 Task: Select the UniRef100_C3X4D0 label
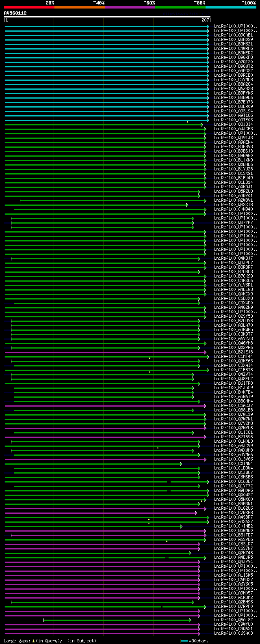233,303
